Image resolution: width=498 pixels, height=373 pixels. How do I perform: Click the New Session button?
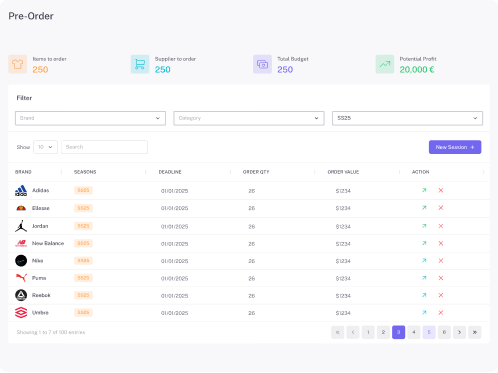pyautogui.click(x=455, y=147)
